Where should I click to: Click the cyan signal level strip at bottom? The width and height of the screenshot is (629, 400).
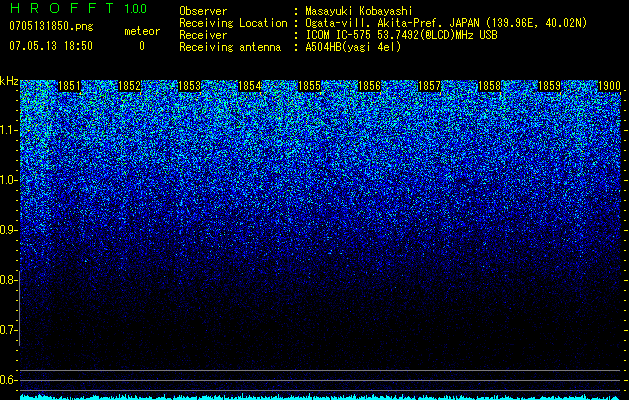[320, 397]
